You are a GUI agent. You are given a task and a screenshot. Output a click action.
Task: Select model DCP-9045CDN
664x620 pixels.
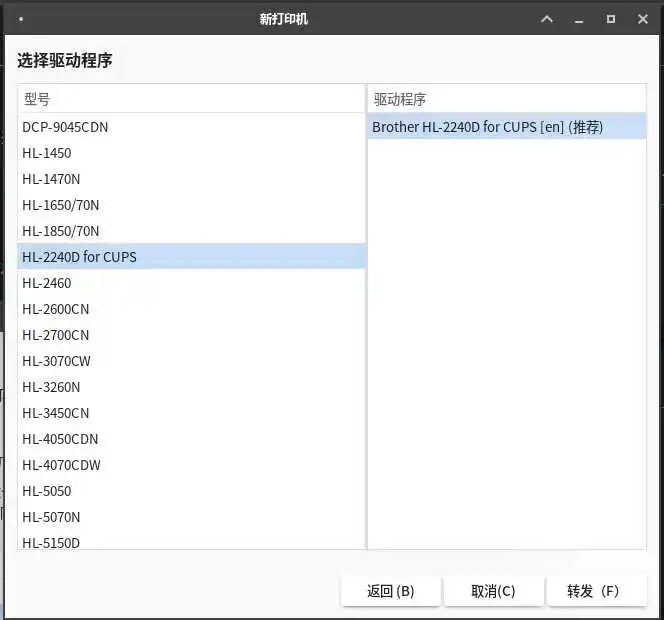[x=191, y=127]
